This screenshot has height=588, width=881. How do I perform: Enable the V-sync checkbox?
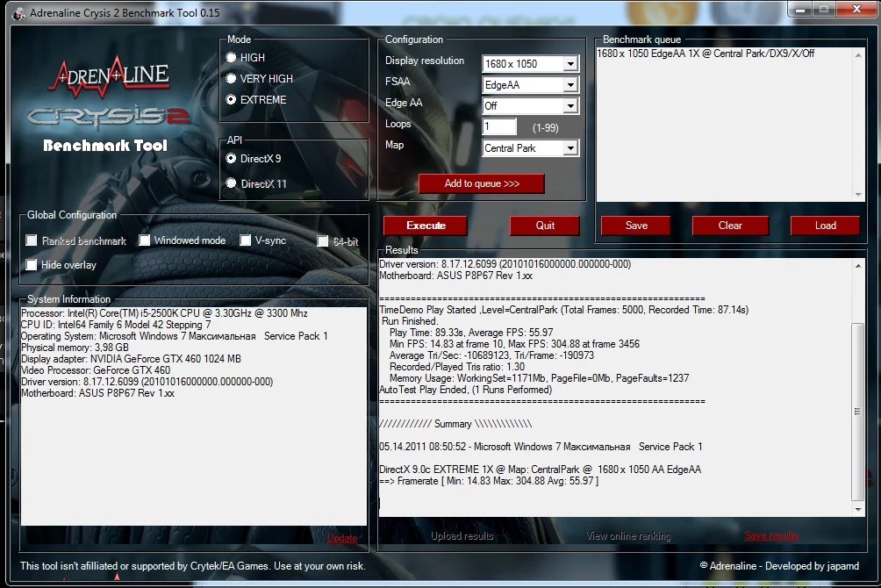245,240
